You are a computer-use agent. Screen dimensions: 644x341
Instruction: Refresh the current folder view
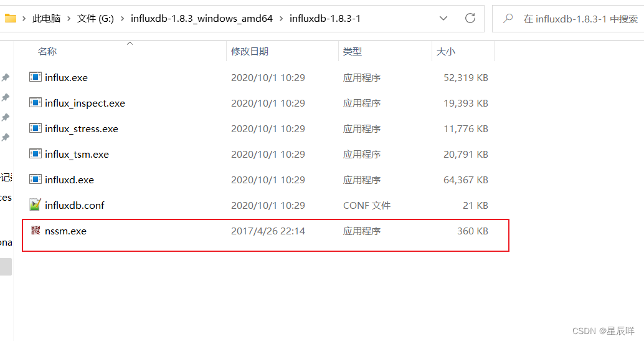(x=470, y=18)
